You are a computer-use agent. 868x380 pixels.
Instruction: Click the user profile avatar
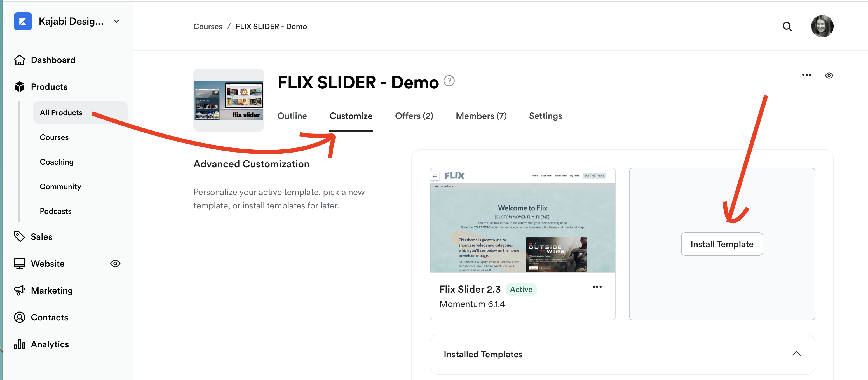pyautogui.click(x=822, y=26)
